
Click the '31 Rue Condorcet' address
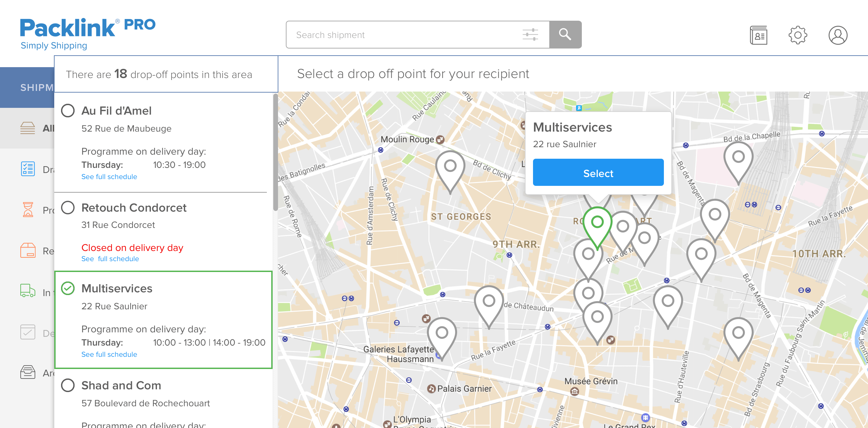tap(118, 225)
